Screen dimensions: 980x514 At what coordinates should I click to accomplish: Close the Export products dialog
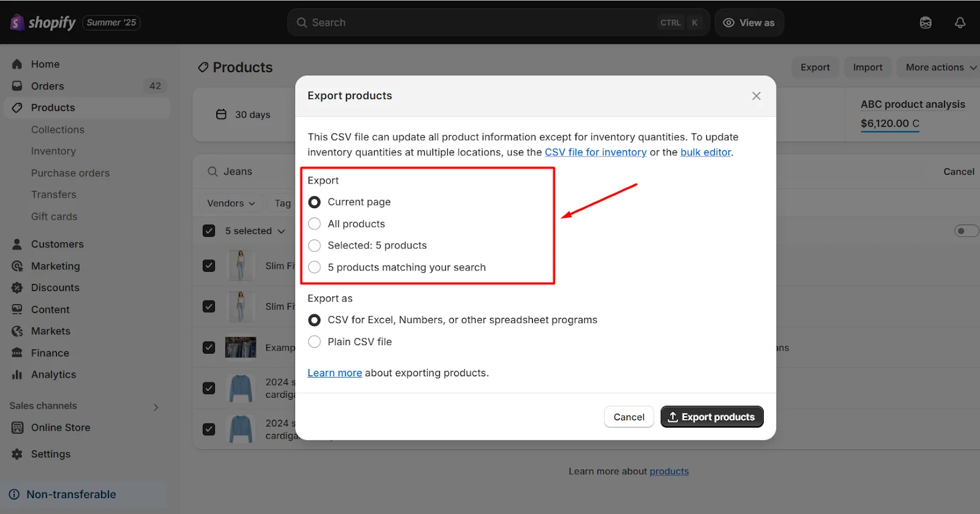click(x=756, y=96)
